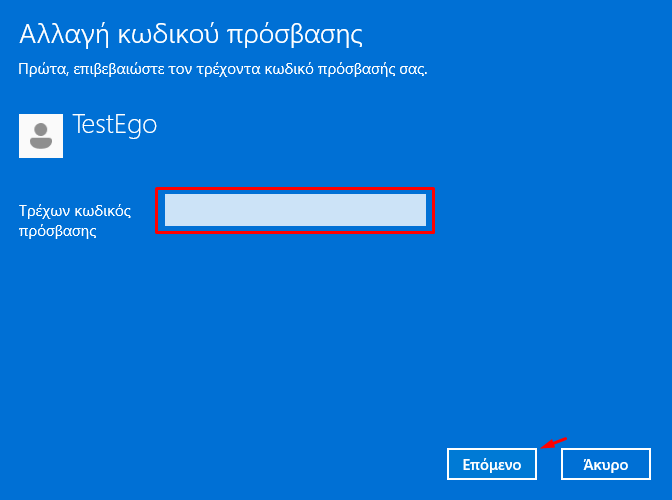Click the Τρέχων κωδικός πρόσβασης label

coord(75,221)
